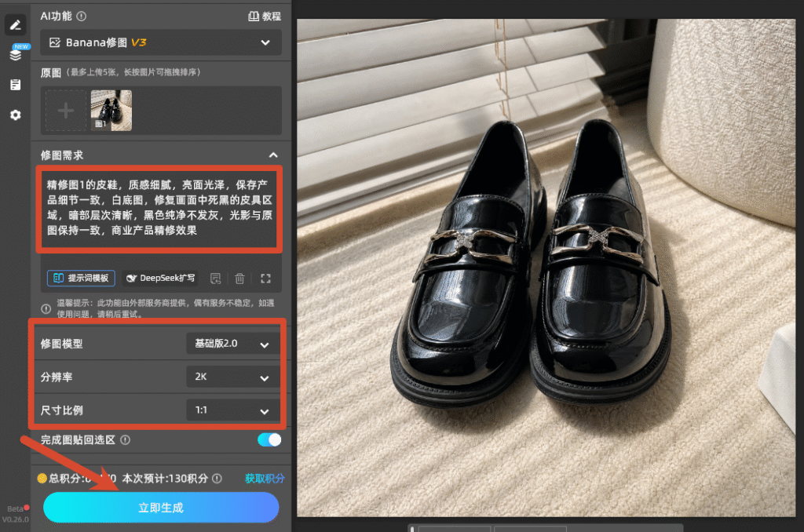This screenshot has height=532, width=804.
Task: Click the 立即生成 generate button
Action: click(161, 508)
